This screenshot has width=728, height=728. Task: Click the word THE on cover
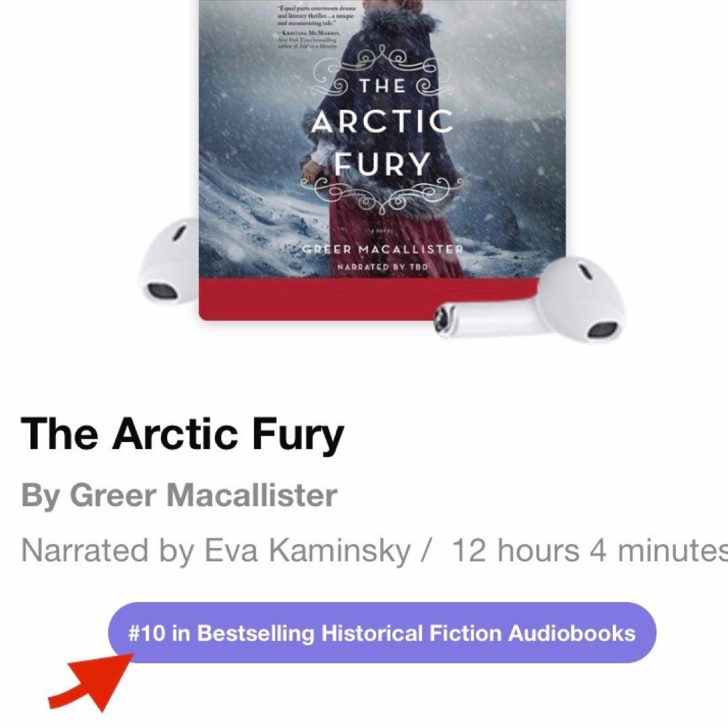pyautogui.click(x=382, y=86)
